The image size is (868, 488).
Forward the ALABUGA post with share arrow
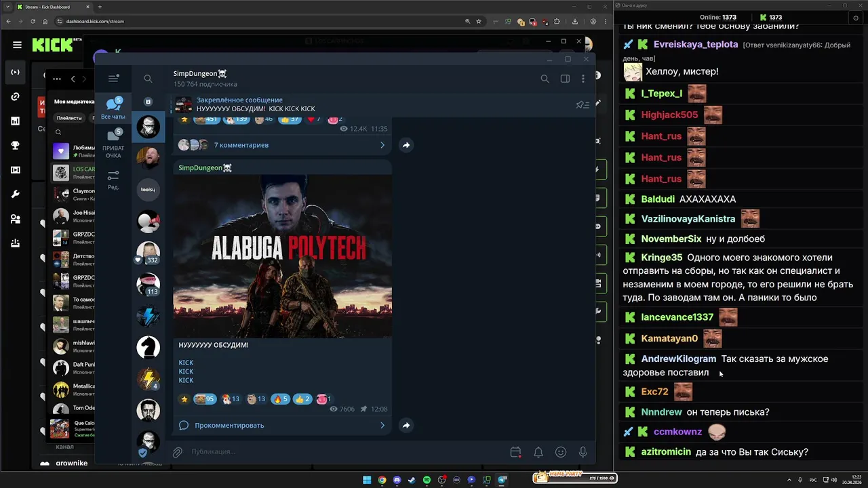406,426
